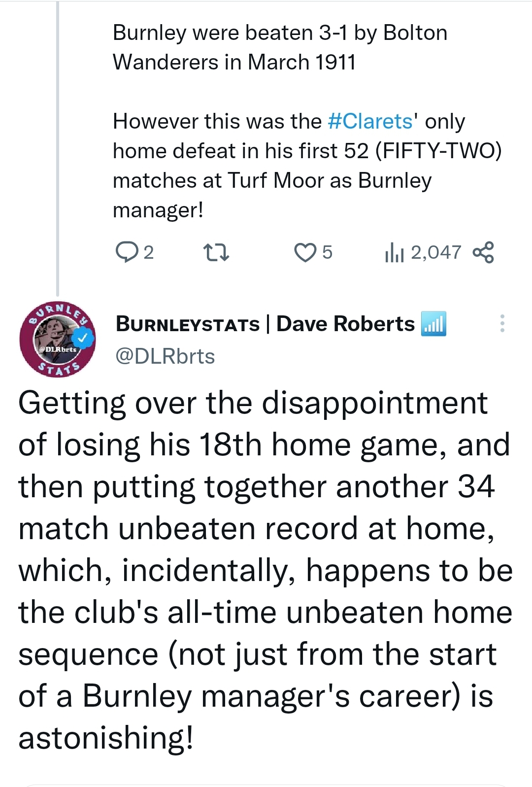Click the reply count number 2

148,252
